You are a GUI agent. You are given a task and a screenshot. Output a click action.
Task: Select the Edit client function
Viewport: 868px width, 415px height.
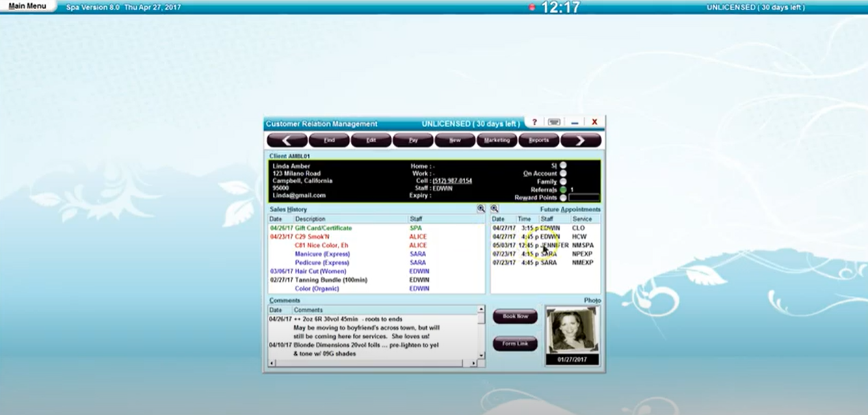[x=371, y=140]
